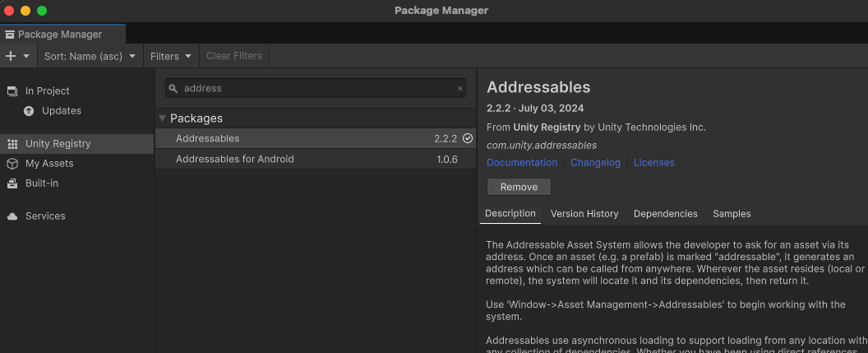The width and height of the screenshot is (868, 353).
Task: Click into the package search field
Action: point(316,88)
